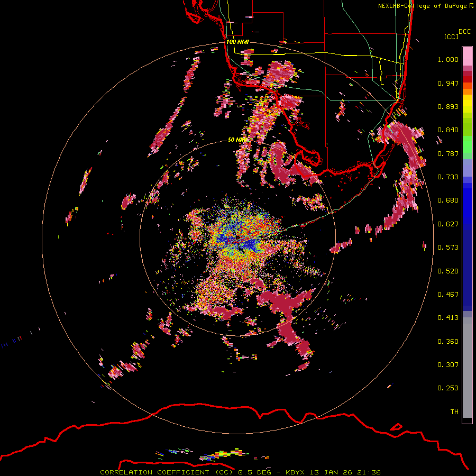Click the gray band of the color bar
The height and width of the screenshot is (476, 476).
tap(467, 368)
